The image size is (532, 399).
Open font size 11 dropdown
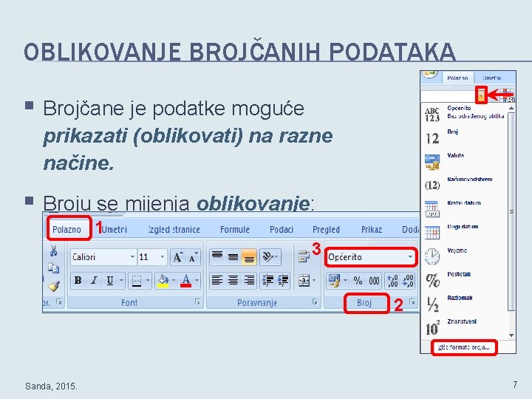click(x=162, y=257)
